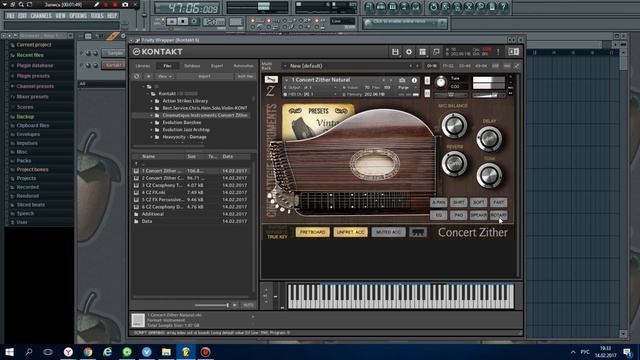The image size is (640, 360).
Task: Toggle the EQ button
Action: [x=438, y=215]
